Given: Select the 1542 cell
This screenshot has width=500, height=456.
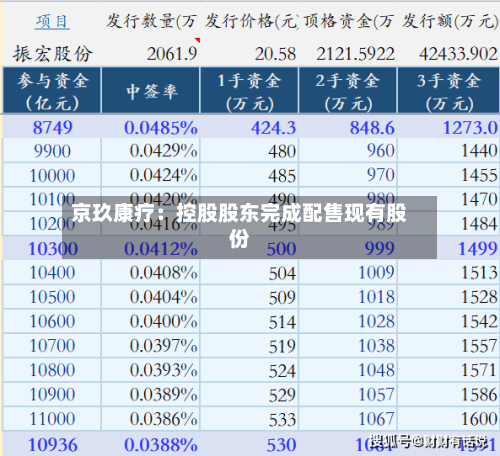Looking at the screenshot, I should click(449, 321).
